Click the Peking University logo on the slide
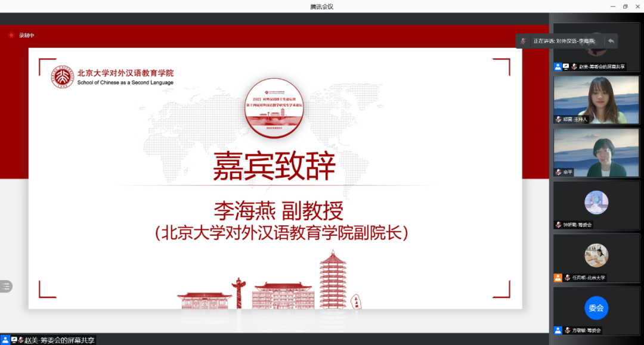The height and width of the screenshot is (345, 644). (x=63, y=77)
